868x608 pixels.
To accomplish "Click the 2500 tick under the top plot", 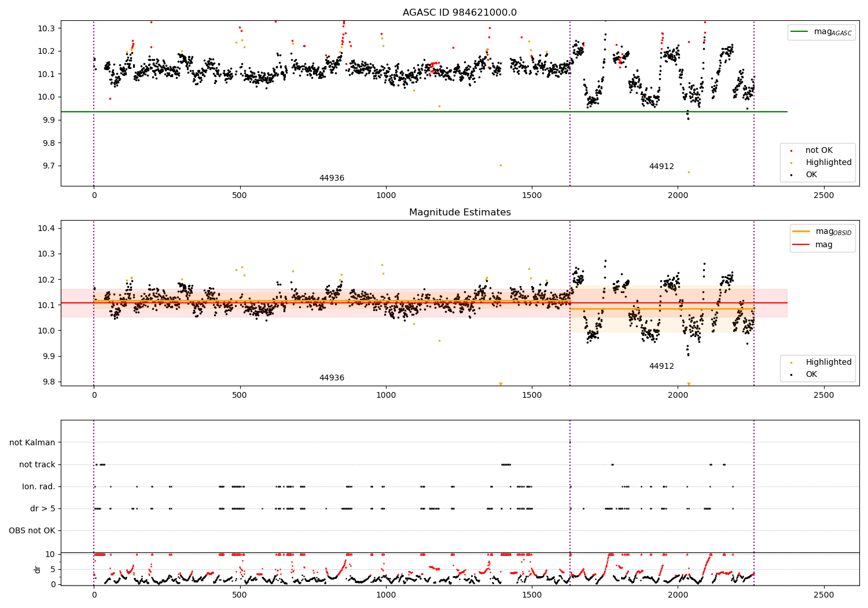I will click(824, 196).
